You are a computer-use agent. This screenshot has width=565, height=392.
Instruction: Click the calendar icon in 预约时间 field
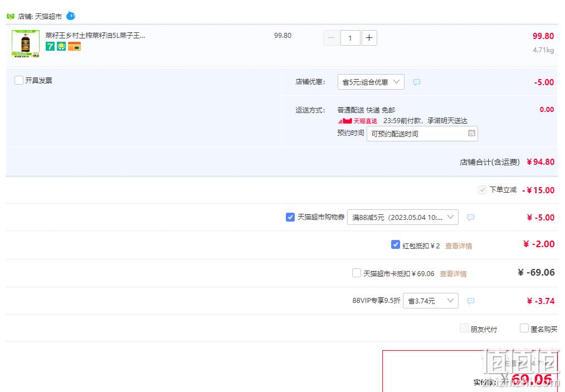pyautogui.click(x=471, y=133)
